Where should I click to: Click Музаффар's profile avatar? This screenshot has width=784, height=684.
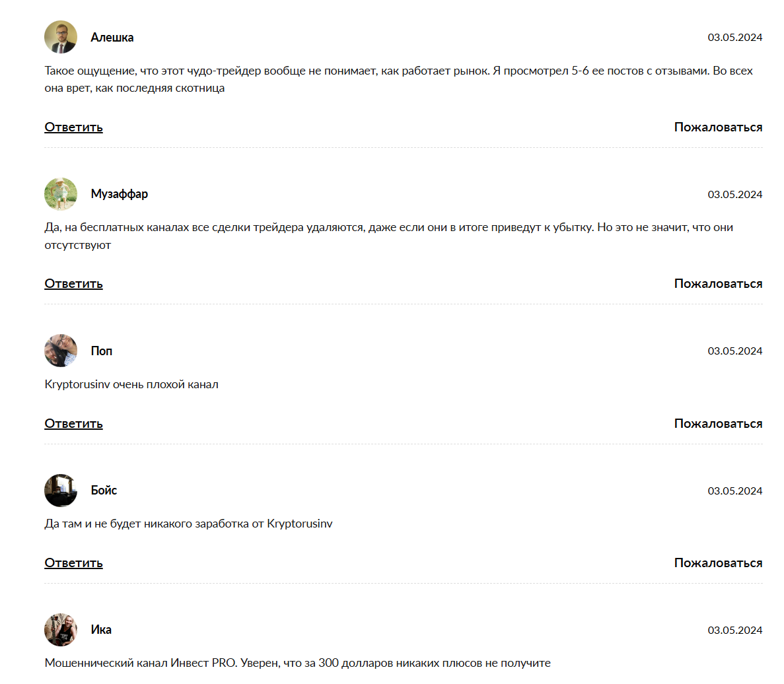click(61, 194)
